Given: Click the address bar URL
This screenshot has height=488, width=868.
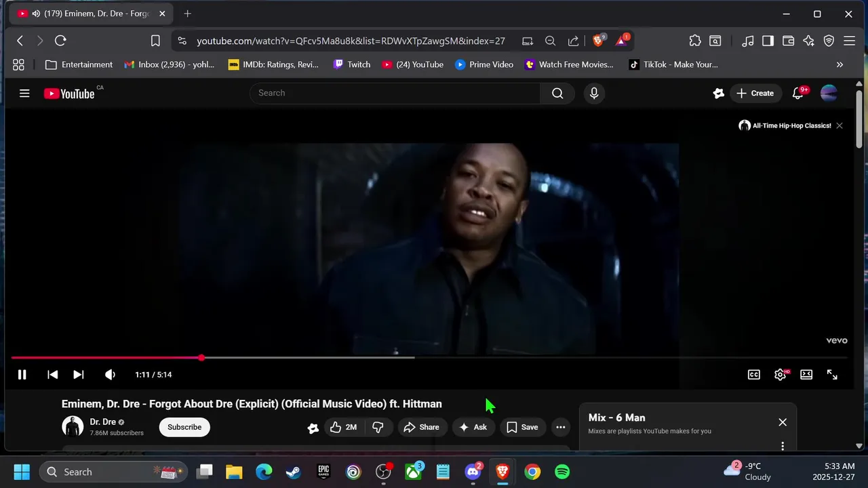Looking at the screenshot, I should 351,41.
